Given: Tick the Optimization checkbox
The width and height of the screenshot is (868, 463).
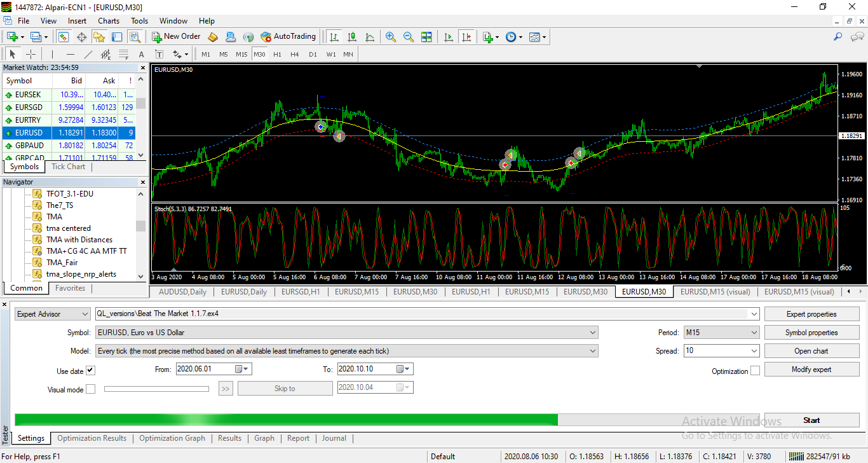Looking at the screenshot, I should tap(755, 371).
